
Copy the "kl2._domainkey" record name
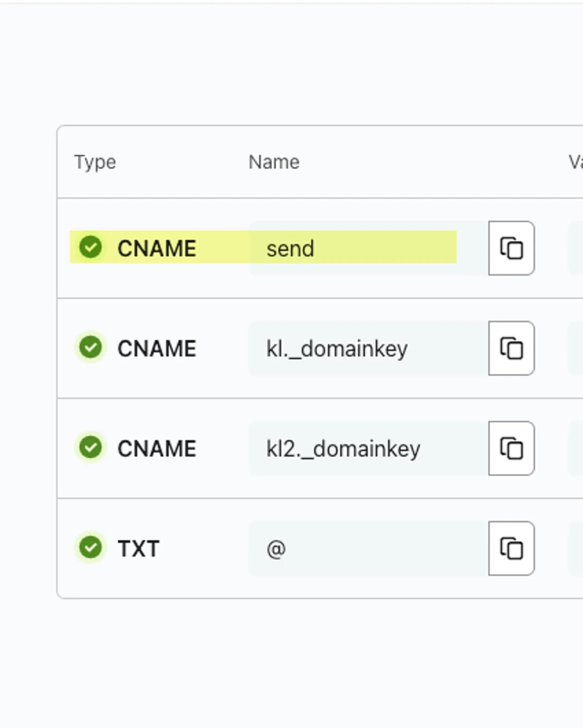click(x=512, y=447)
